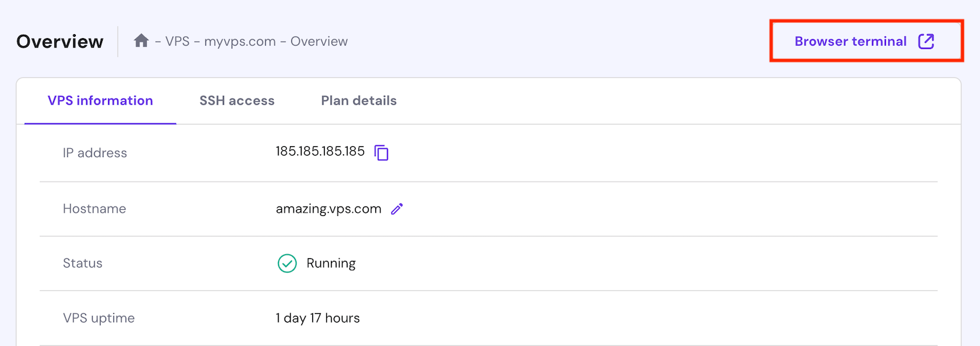
Task: Click the Running status text
Action: [331, 264]
